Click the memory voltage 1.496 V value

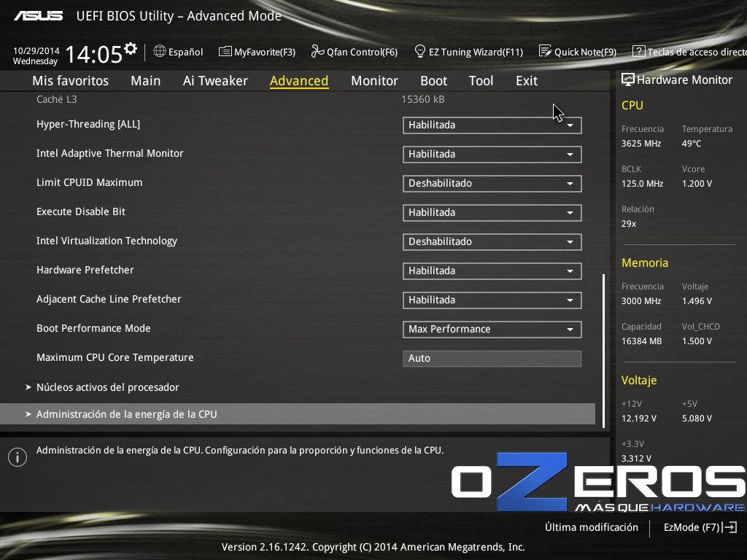click(697, 301)
